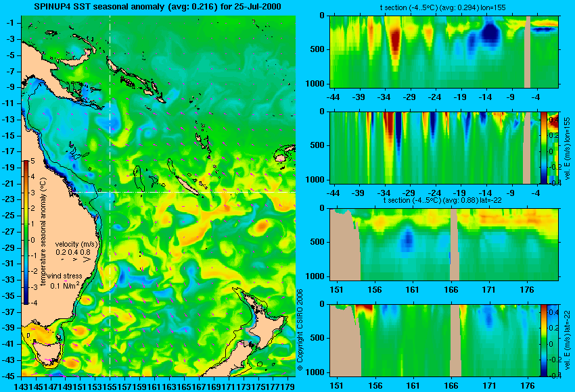The height and width of the screenshot is (392, 575).
Task: Click the '0.2 0.4 0.8' velocity scale values
Action: pos(73,252)
